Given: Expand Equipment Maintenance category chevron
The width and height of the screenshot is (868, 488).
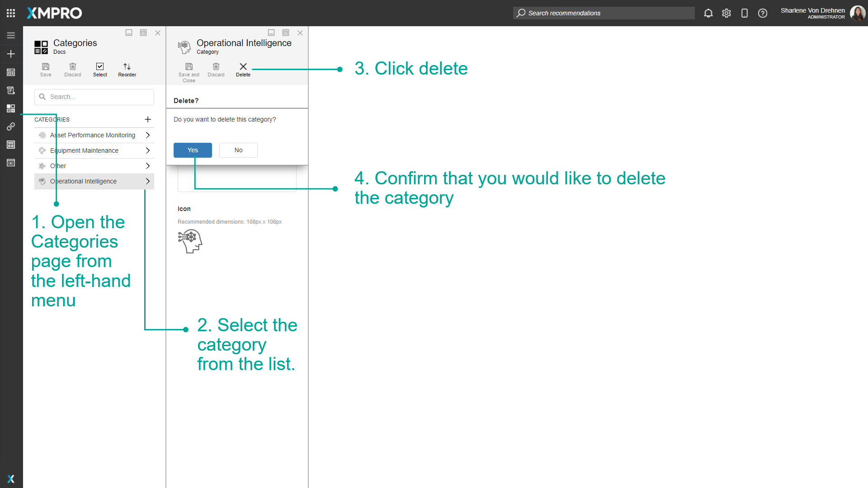Looking at the screenshot, I should click(x=148, y=150).
